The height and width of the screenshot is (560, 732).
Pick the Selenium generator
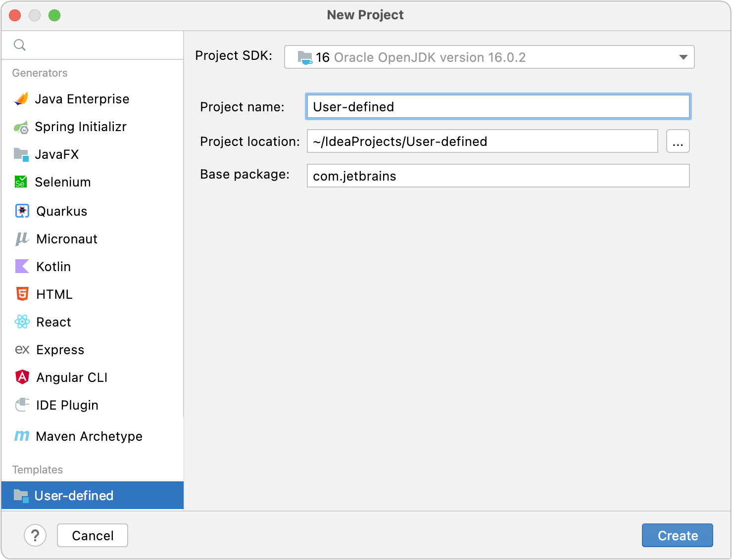93,182
